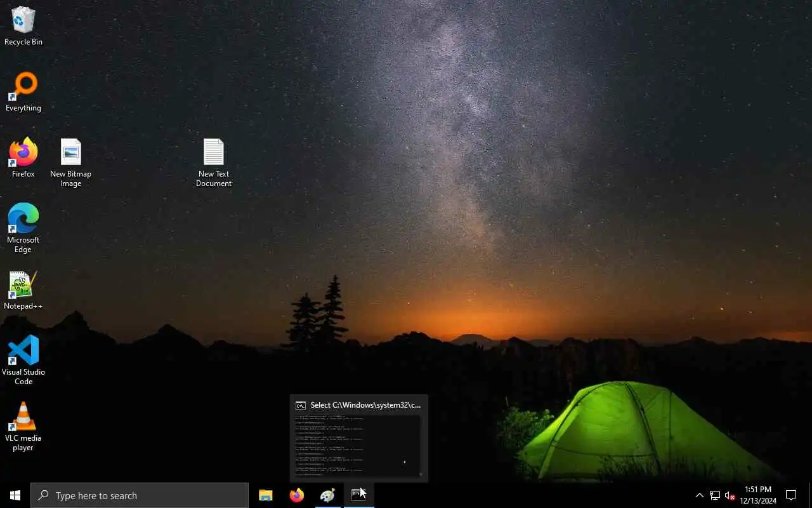The image size is (812, 508).
Task: Click the Type here to search box
Action: [x=140, y=495]
